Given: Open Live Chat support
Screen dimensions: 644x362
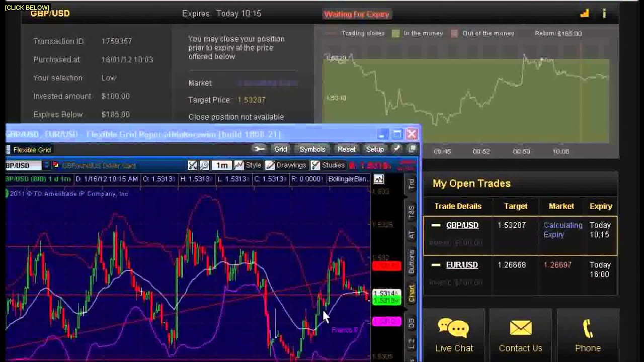Looking at the screenshot, I should (454, 335).
